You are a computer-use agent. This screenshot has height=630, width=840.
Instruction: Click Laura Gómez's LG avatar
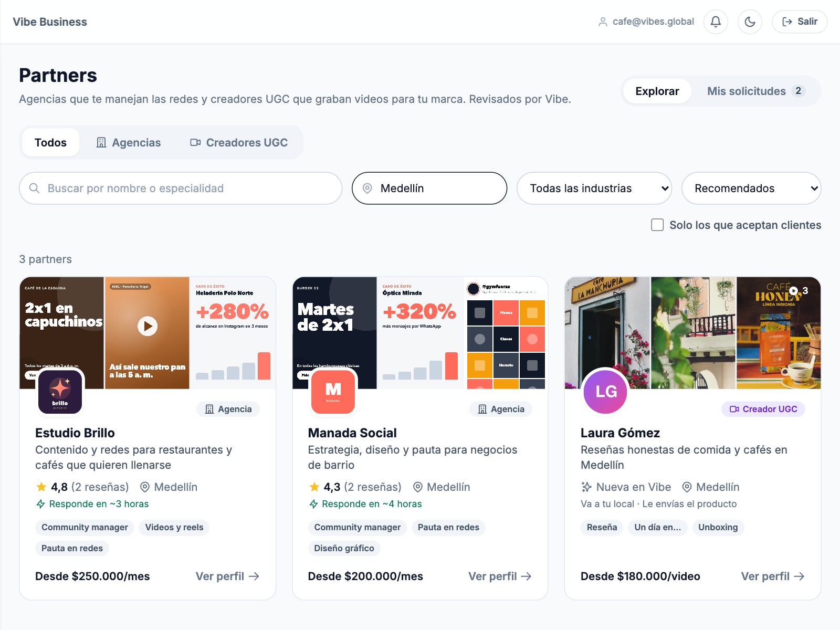[x=605, y=392]
